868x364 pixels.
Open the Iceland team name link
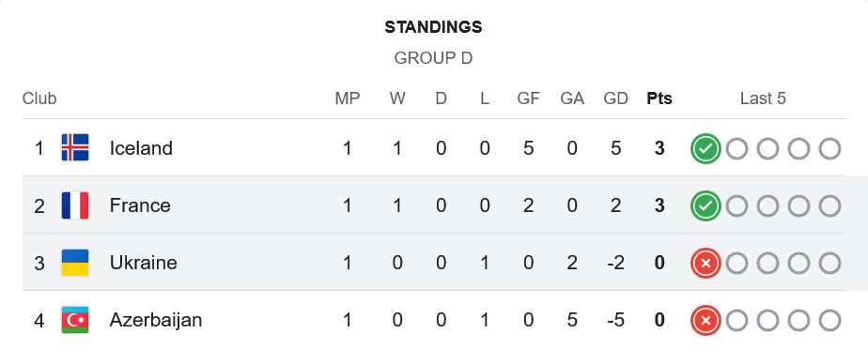click(x=141, y=148)
